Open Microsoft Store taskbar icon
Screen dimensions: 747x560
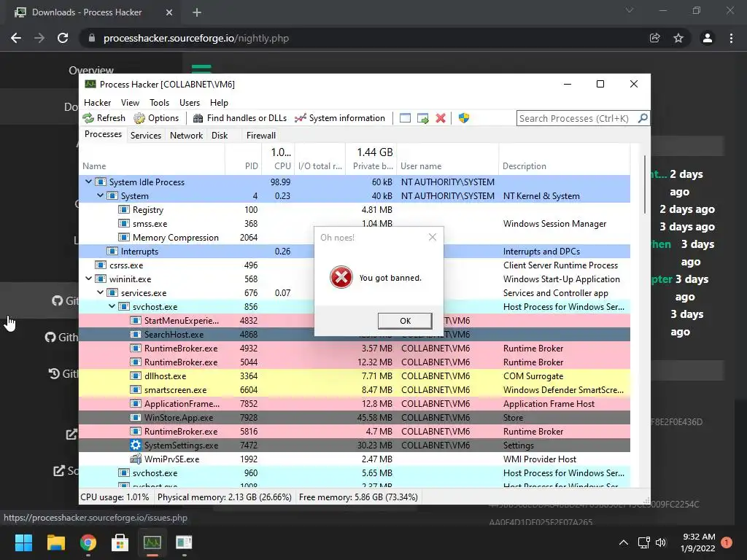(x=120, y=542)
